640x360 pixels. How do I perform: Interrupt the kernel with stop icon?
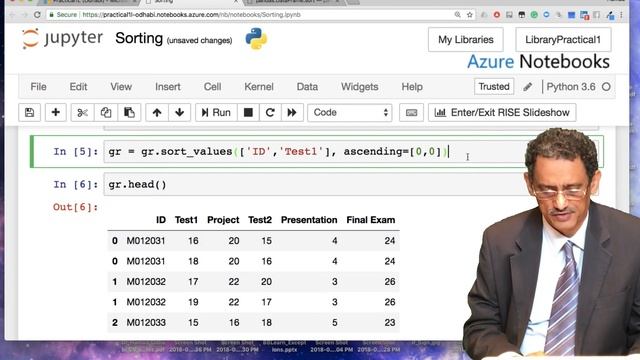(x=248, y=112)
